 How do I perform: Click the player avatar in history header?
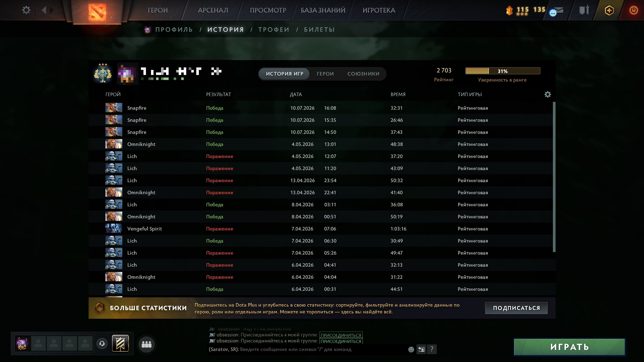[128, 73]
